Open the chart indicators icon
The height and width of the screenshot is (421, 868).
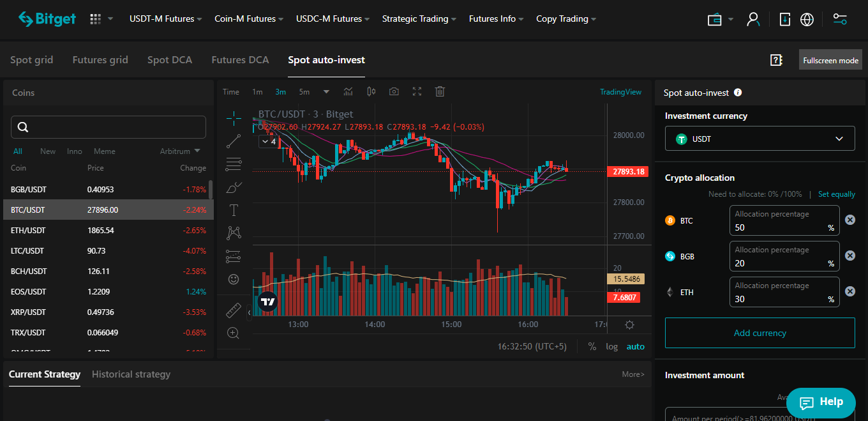[348, 91]
